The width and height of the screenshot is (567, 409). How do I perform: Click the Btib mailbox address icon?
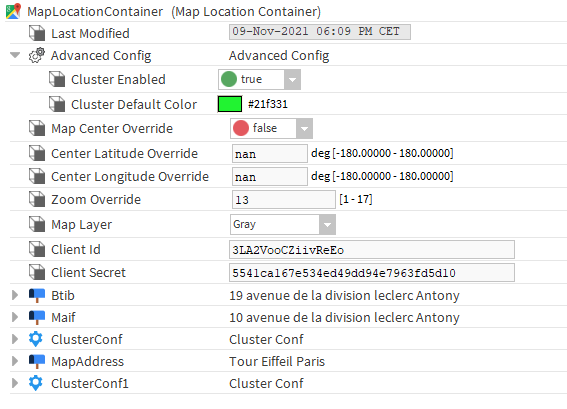pyautogui.click(x=37, y=295)
